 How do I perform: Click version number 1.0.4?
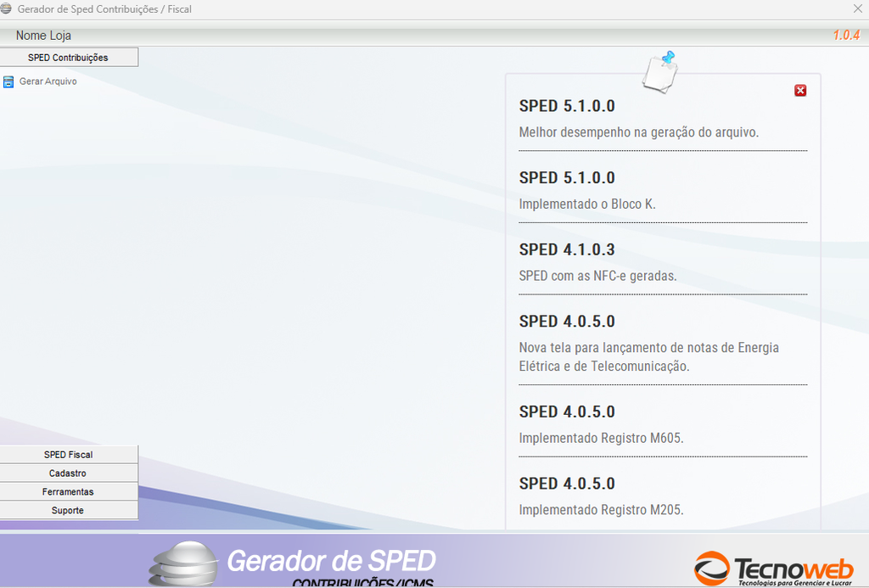[x=846, y=36]
